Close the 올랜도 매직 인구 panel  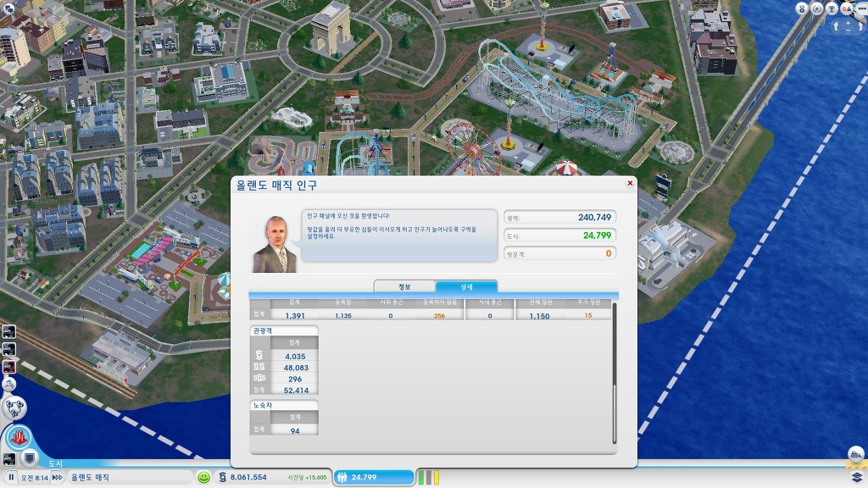click(630, 183)
